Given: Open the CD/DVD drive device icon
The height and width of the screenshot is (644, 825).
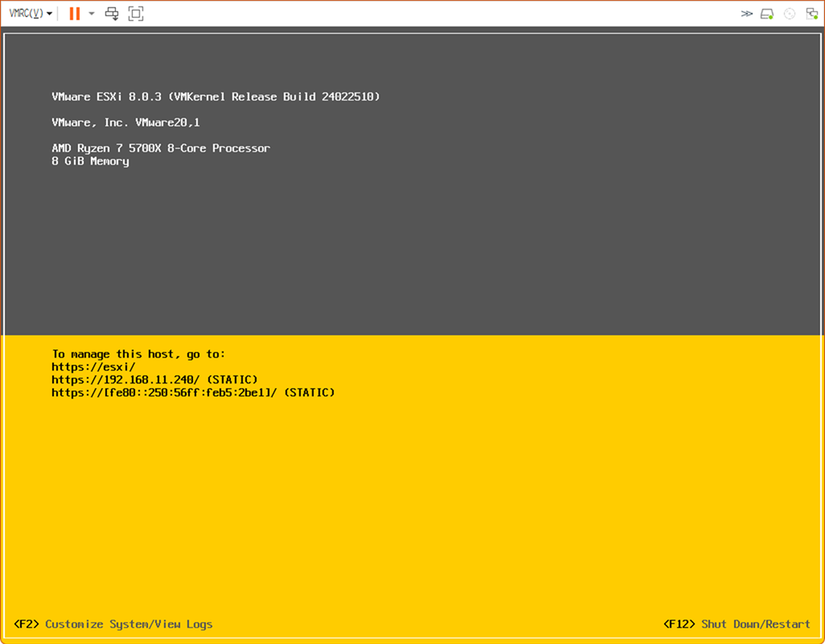Looking at the screenshot, I should pyautogui.click(x=790, y=14).
